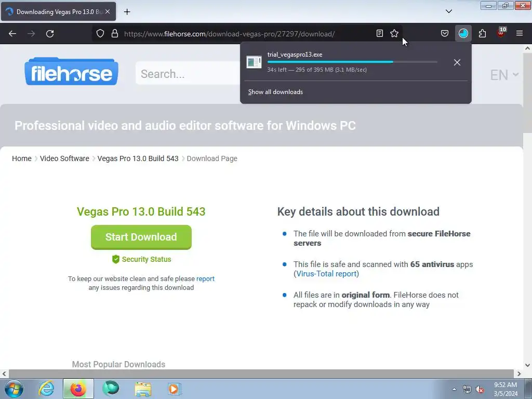Open the Windows Start menu orb
532x399 pixels.
[x=14, y=389]
